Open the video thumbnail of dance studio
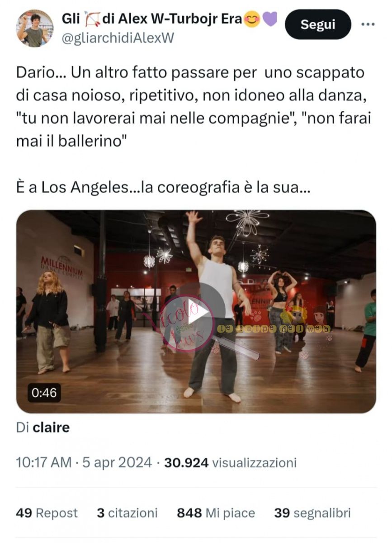The image size is (392, 543). coord(196,312)
